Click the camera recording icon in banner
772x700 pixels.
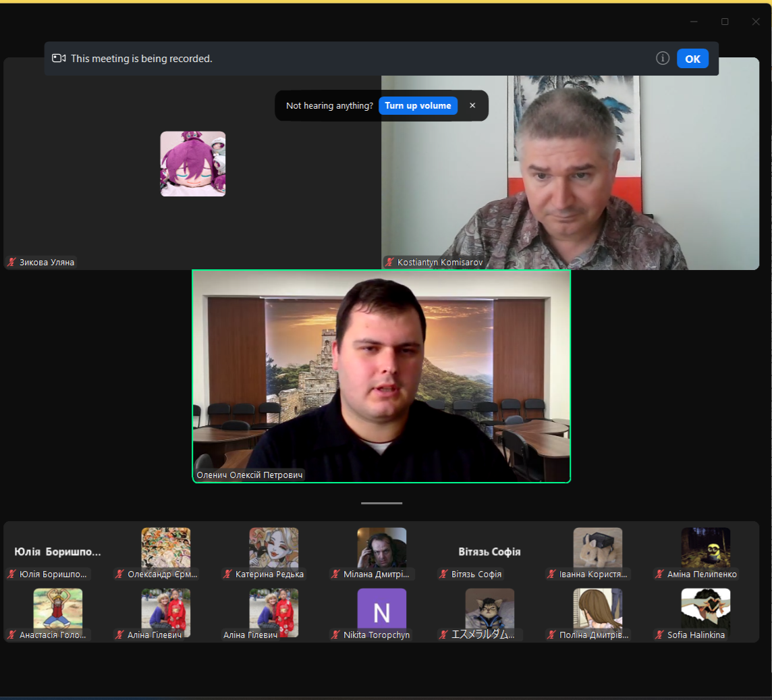click(x=59, y=59)
